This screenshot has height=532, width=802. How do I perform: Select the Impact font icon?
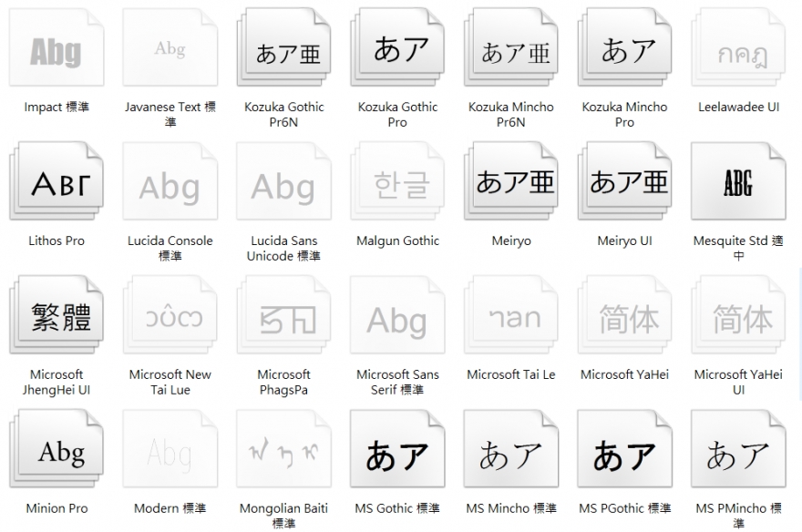click(56, 51)
